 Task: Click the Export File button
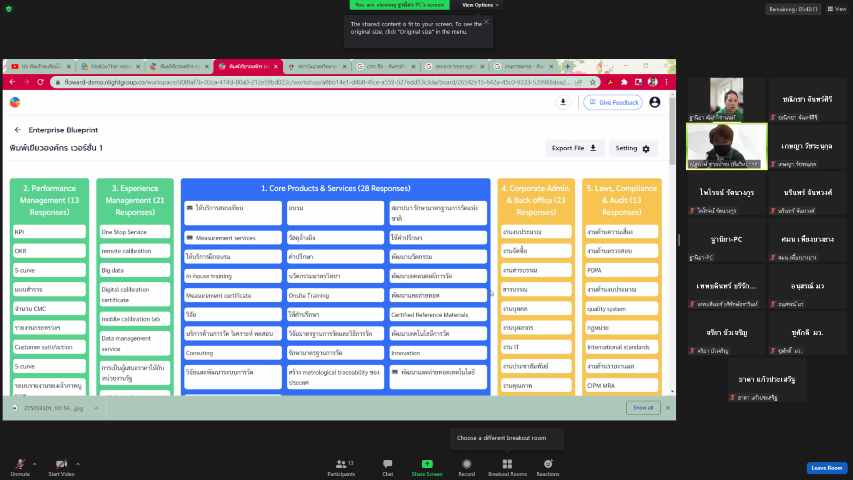click(x=576, y=148)
